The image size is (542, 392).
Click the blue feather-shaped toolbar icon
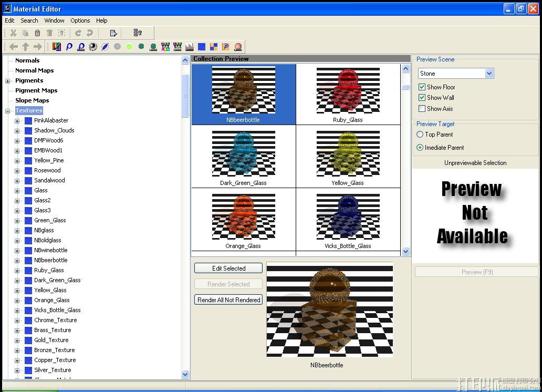pyautogui.click(x=105, y=46)
